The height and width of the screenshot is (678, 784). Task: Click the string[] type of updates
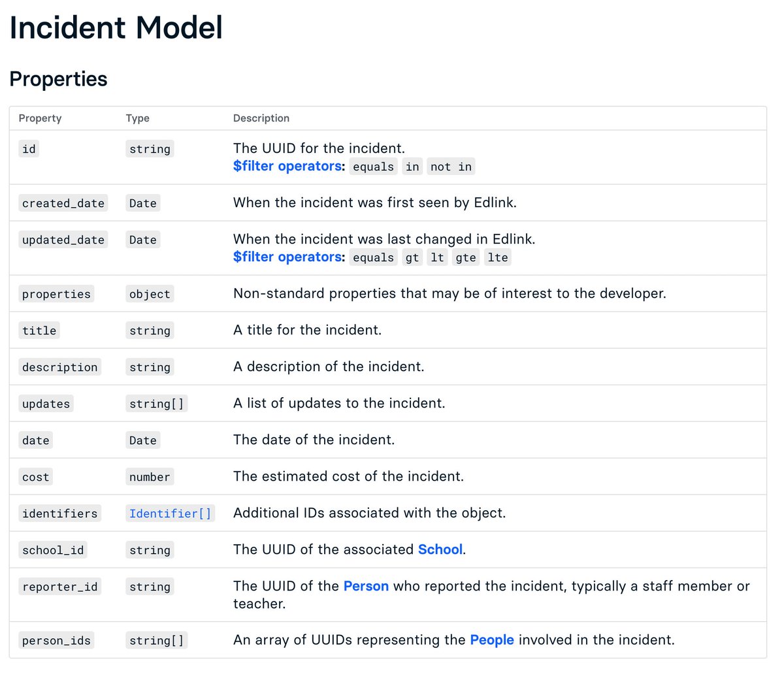(157, 404)
